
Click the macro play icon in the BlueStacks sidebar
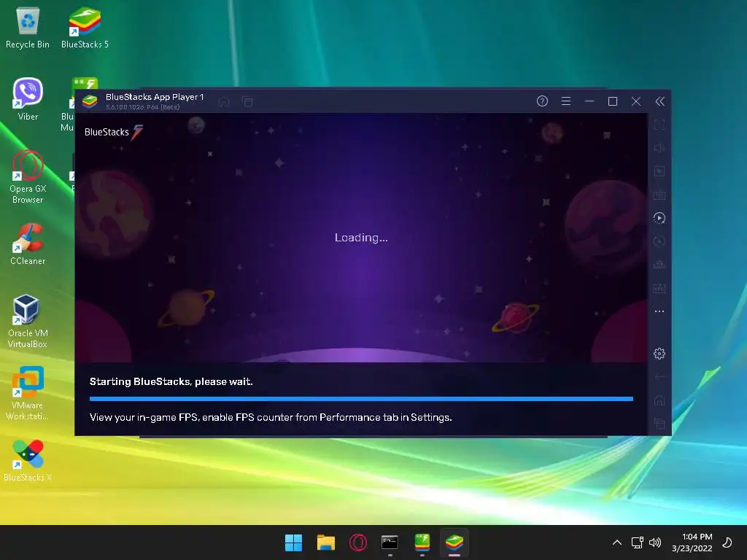pos(659,218)
